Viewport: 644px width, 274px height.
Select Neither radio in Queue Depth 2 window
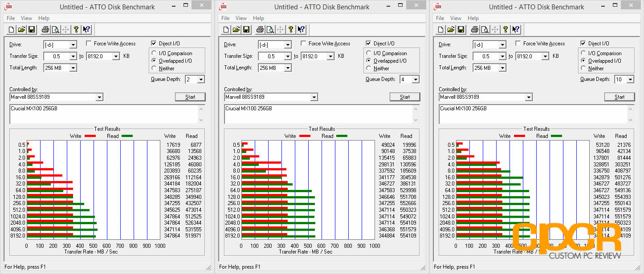click(155, 68)
